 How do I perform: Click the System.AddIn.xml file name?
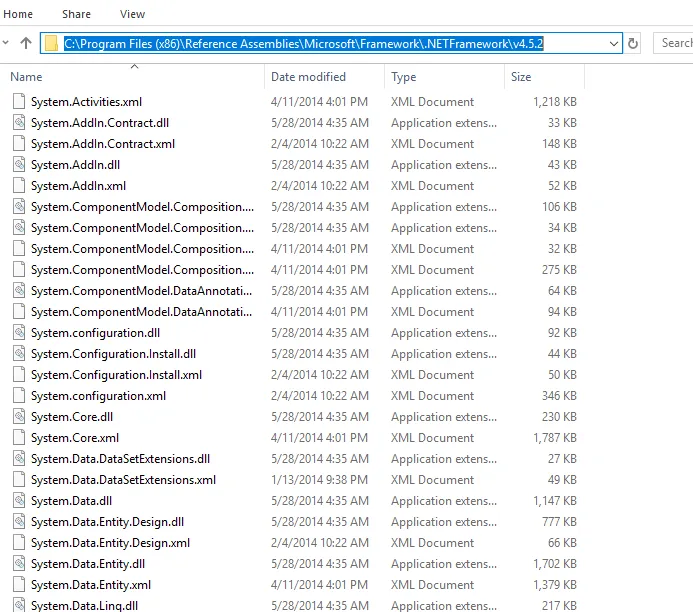coord(78,186)
